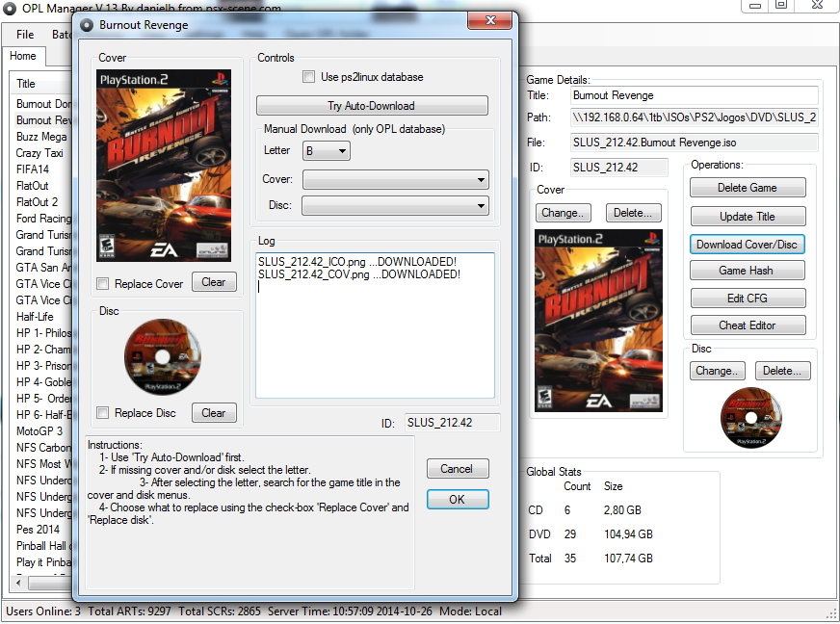Click Mode: Local in the status bar
This screenshot has height=624, width=840.
pos(470,611)
